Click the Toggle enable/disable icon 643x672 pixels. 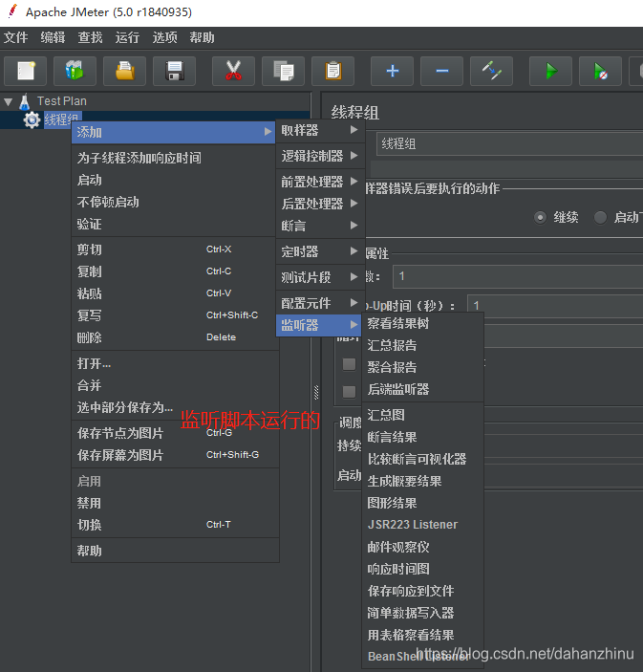tap(491, 71)
